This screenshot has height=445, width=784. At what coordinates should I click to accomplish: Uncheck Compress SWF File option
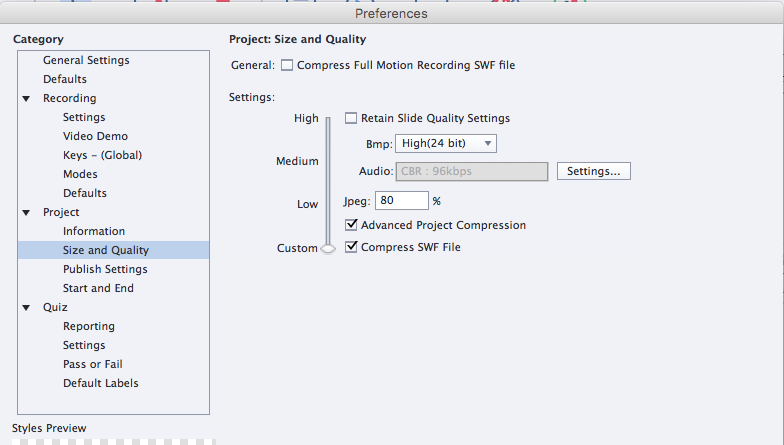coord(351,247)
